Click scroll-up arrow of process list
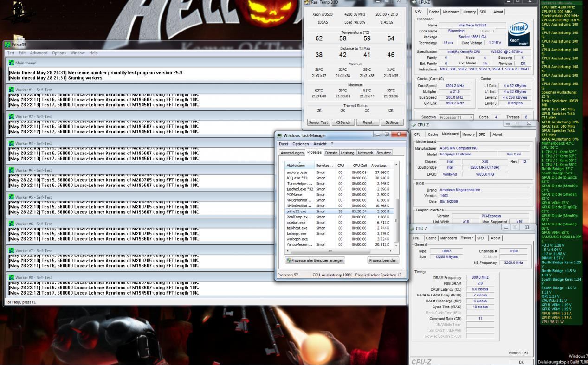Viewport: 588px width, 365px height. point(396,164)
